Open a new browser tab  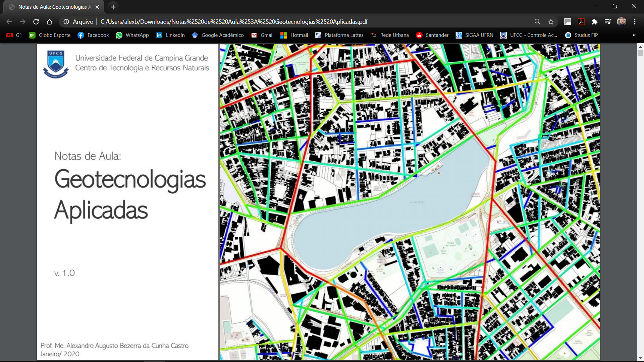[113, 7]
